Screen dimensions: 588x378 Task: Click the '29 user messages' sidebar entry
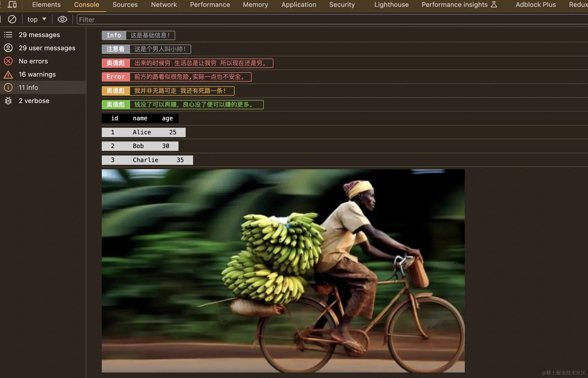47,48
